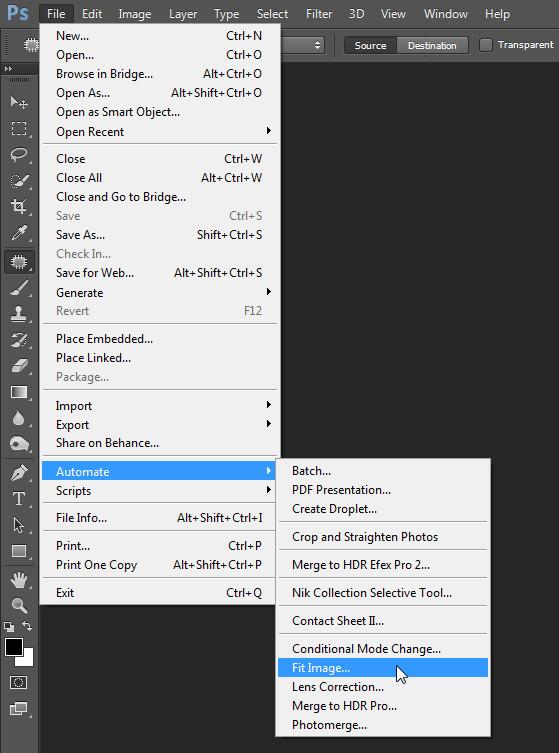Select the Eyedropper tool

click(19, 233)
